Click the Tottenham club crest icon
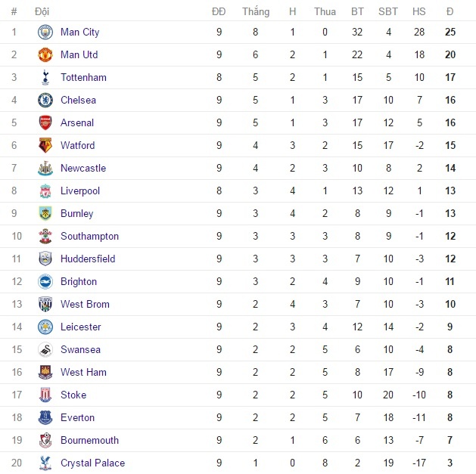 pyautogui.click(x=45, y=78)
